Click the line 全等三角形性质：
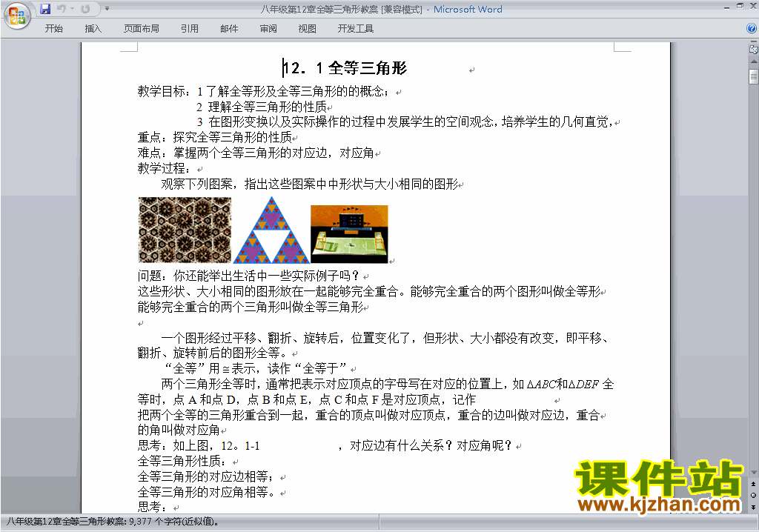 [x=182, y=461]
